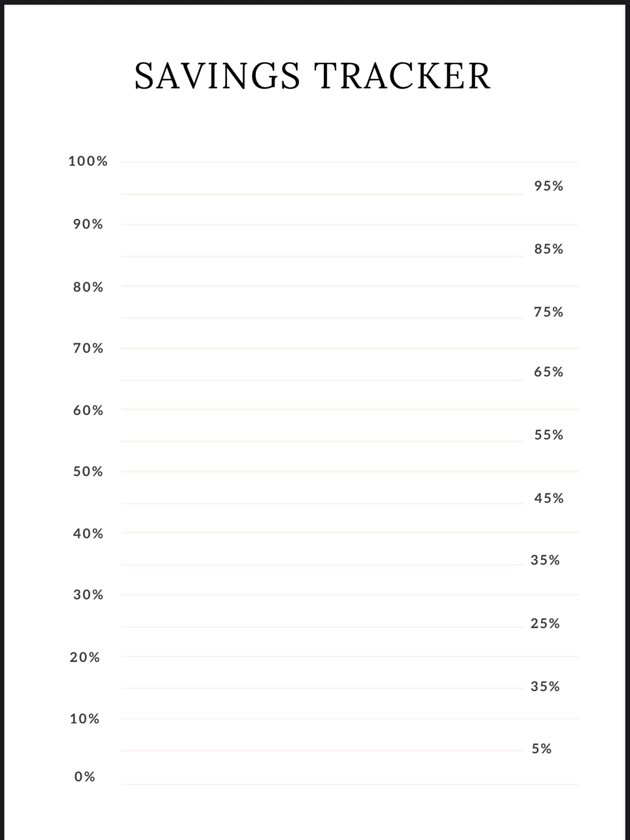Select the 10% label

coord(85,719)
